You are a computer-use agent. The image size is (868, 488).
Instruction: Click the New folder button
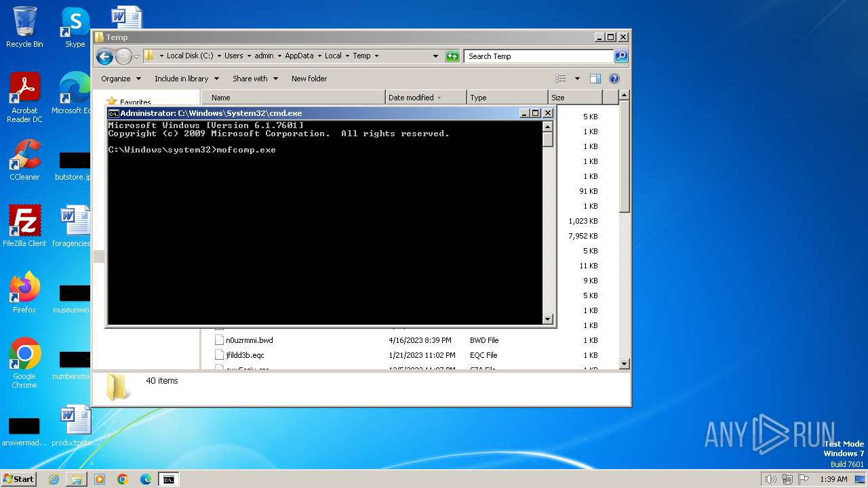click(x=309, y=79)
